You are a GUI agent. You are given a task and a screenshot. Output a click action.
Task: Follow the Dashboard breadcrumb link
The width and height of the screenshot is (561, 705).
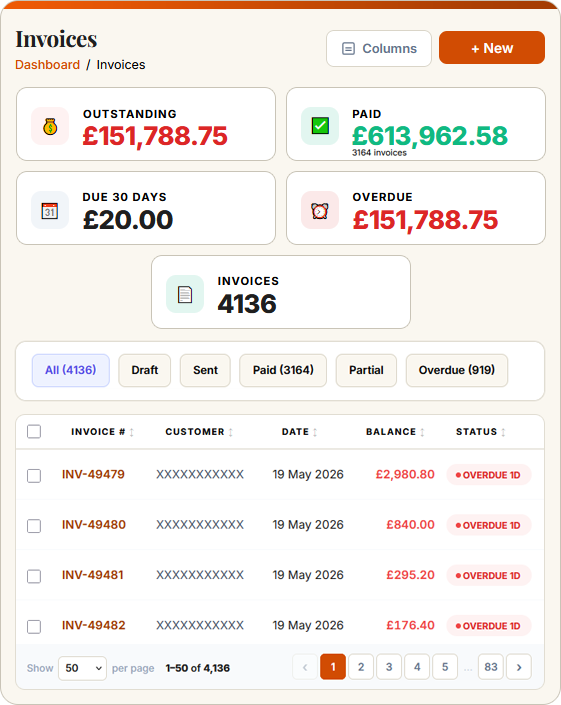coord(48,65)
